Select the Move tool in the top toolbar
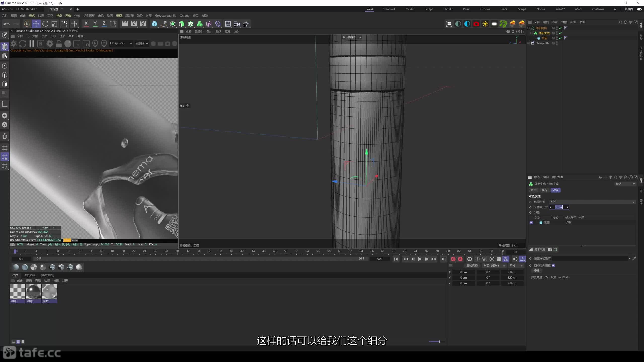644x362 pixels. point(36,24)
